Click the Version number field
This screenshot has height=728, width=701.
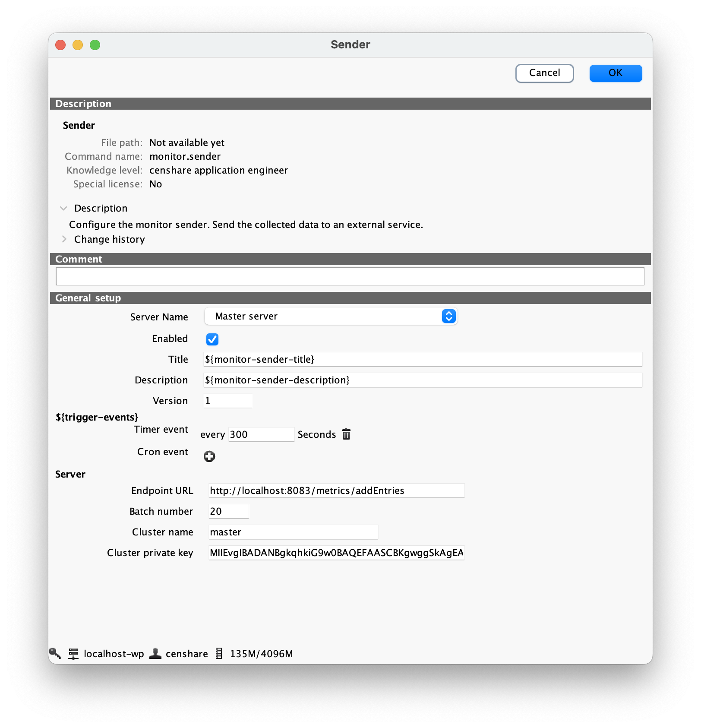(227, 401)
